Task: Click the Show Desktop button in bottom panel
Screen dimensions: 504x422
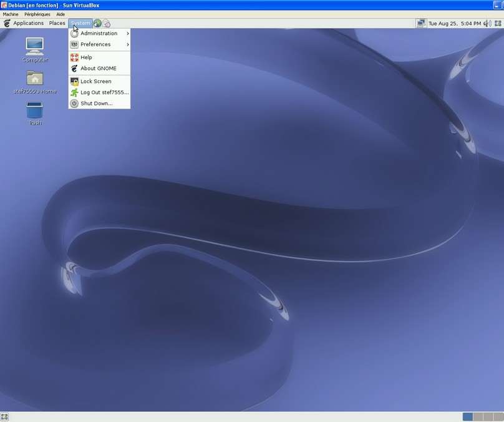Action: pos(4,417)
